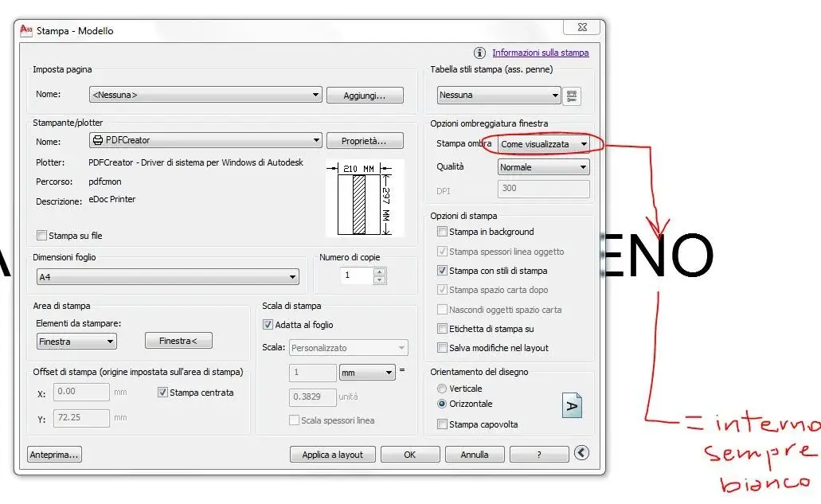Open Informazioni sulla stampa link
The width and height of the screenshot is (821, 504).
(541, 53)
